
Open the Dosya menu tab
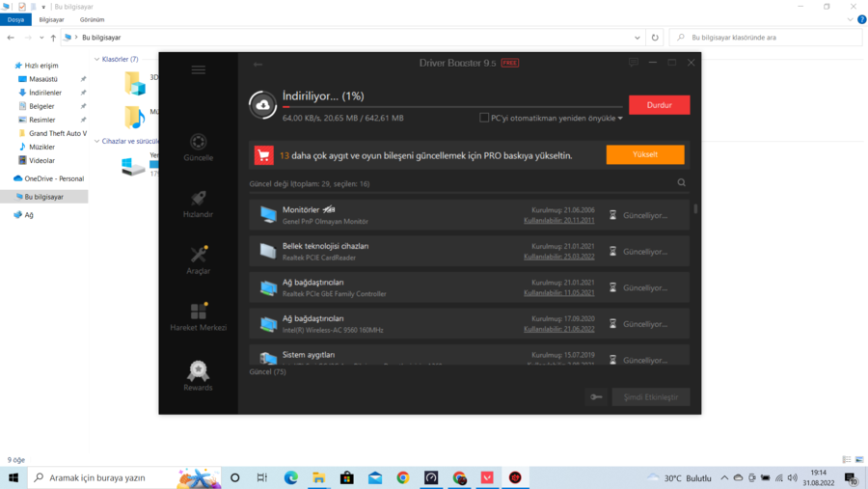click(x=15, y=19)
